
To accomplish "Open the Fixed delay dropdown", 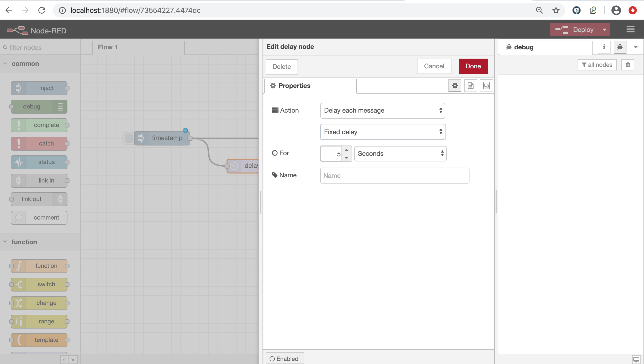I will click(382, 132).
